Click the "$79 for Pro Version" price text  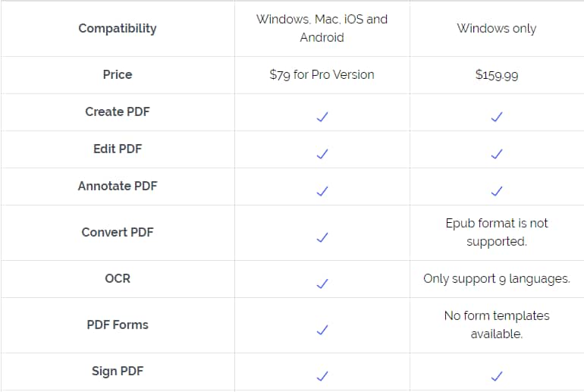322,75
